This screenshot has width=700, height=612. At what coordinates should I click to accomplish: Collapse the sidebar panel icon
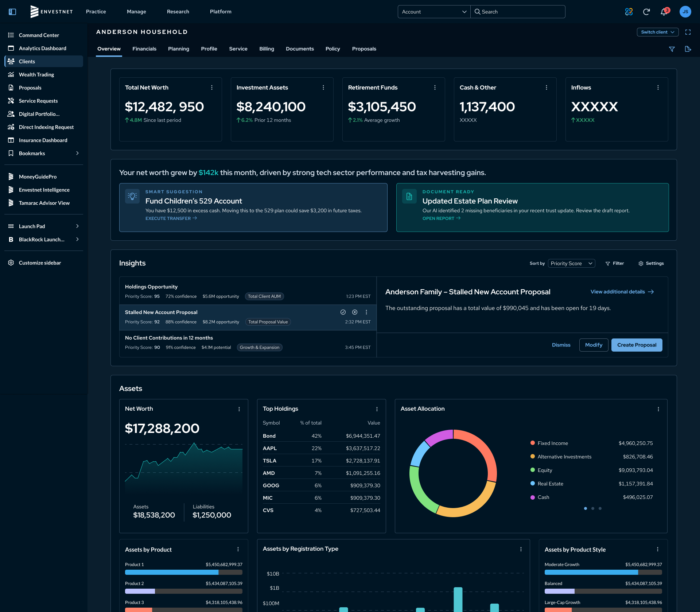tap(12, 12)
